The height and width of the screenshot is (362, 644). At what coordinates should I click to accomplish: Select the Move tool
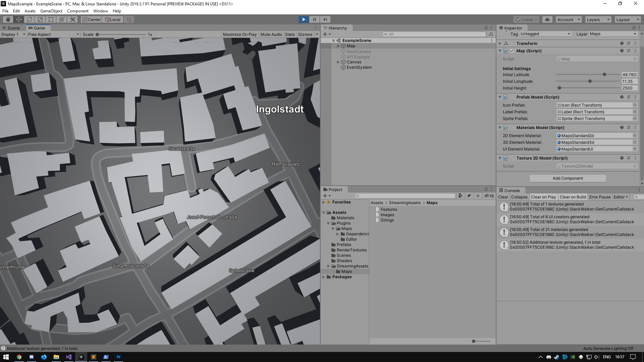(19, 19)
